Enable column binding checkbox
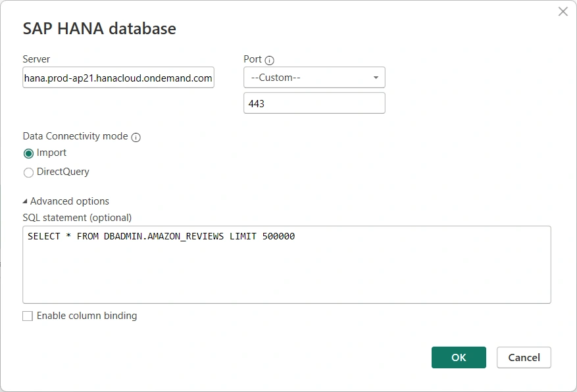This screenshot has height=392, width=577. point(28,316)
